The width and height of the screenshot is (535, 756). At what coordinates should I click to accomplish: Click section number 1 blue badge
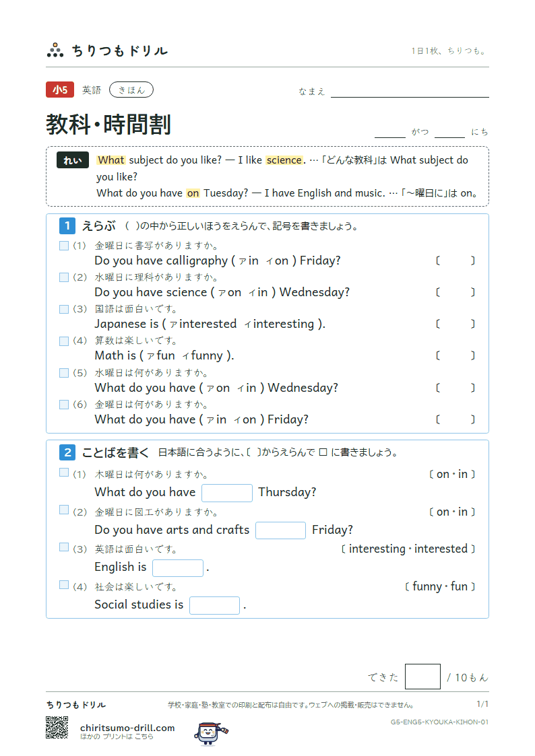tap(67, 225)
